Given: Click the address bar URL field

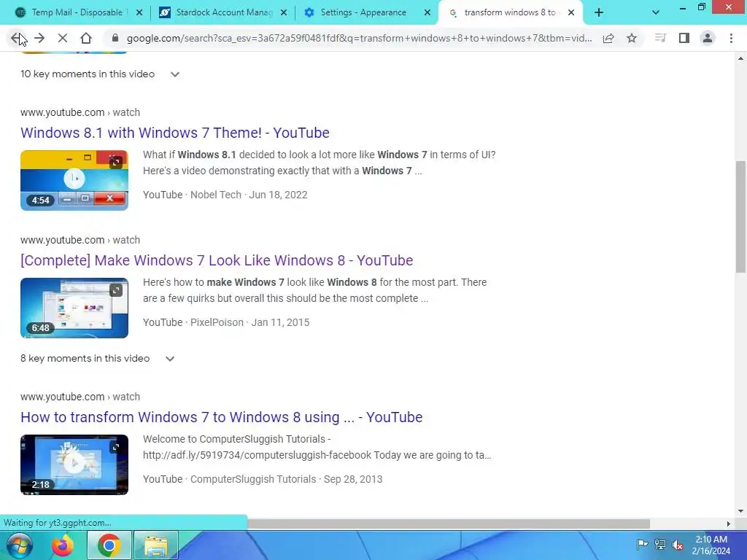Looking at the screenshot, I should 359,38.
